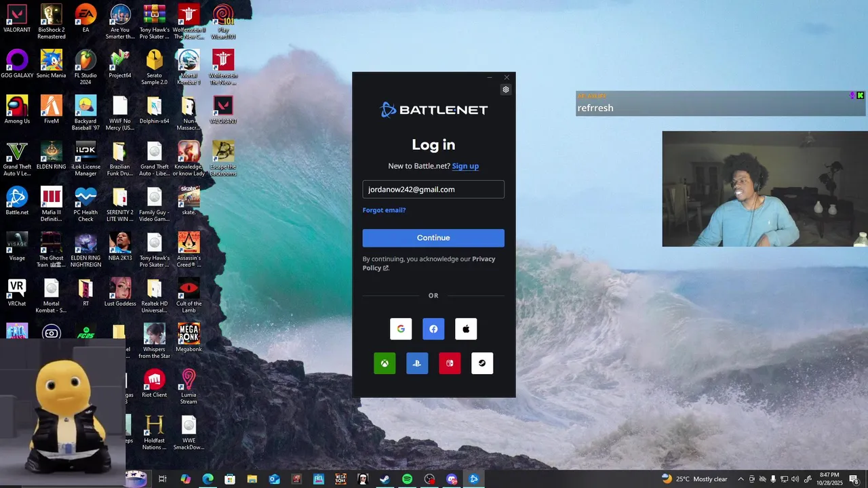The height and width of the screenshot is (488, 868).
Task: Select the GOG GALAXY desktop icon
Action: 17,64
